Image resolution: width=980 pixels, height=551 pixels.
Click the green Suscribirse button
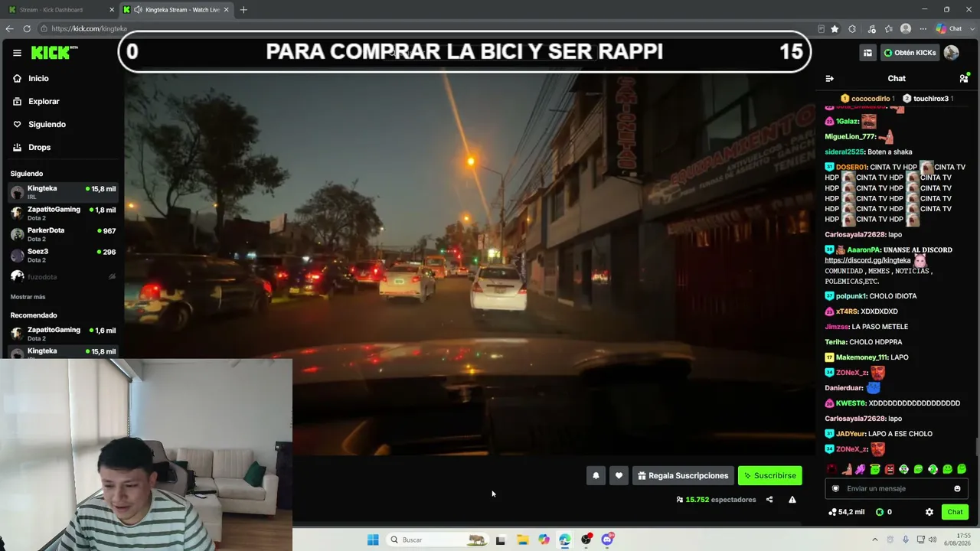(x=770, y=475)
